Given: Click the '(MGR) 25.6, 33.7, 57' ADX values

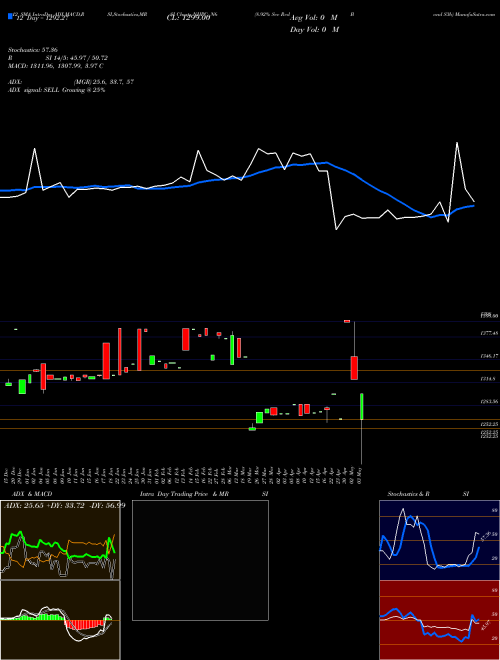Looking at the screenshot, I should [104, 82].
